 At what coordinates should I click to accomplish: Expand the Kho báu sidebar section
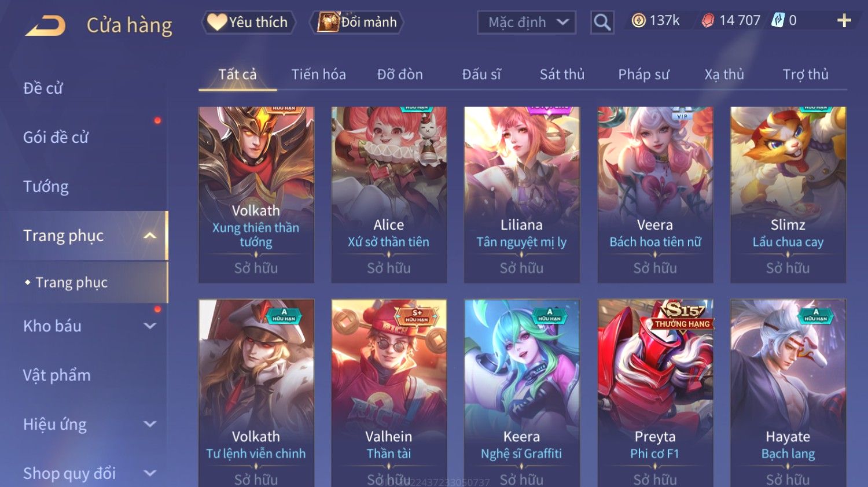tap(150, 326)
